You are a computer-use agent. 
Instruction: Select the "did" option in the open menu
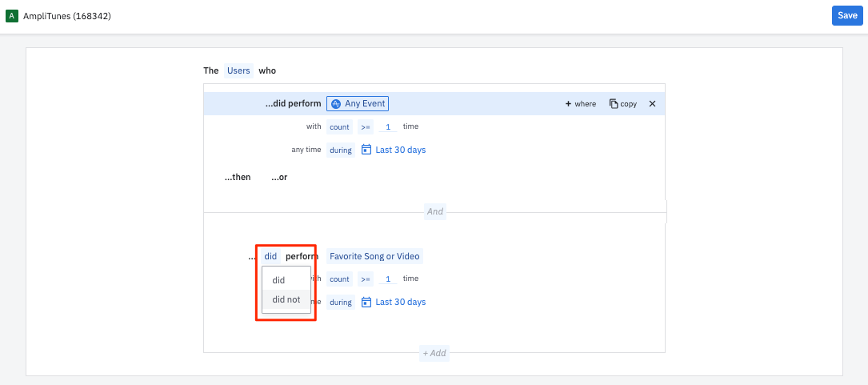(x=278, y=280)
